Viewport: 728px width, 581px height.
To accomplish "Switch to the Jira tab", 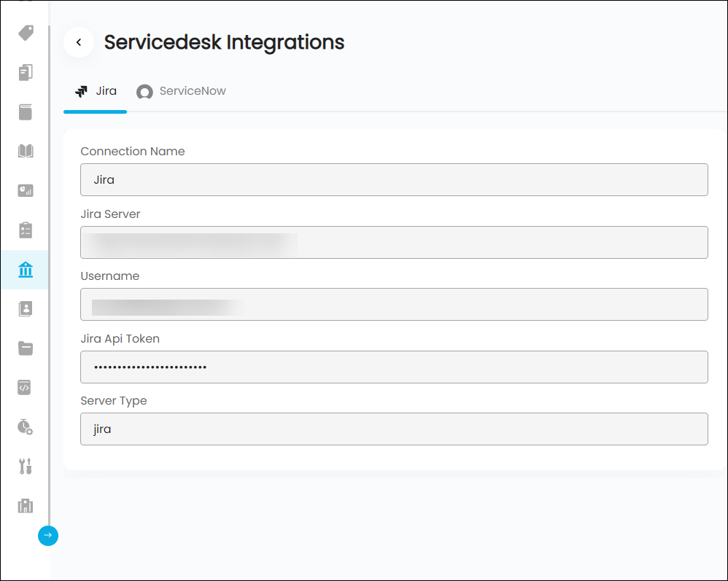I will pos(96,91).
